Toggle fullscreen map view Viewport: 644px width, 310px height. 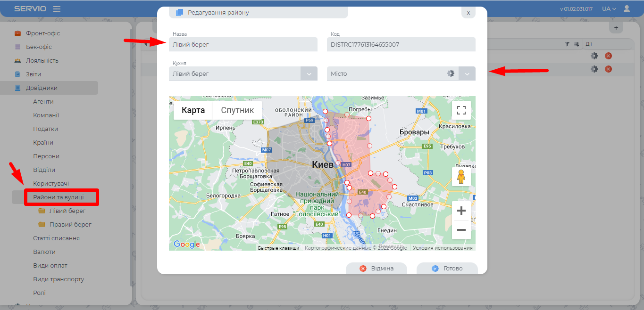461,110
